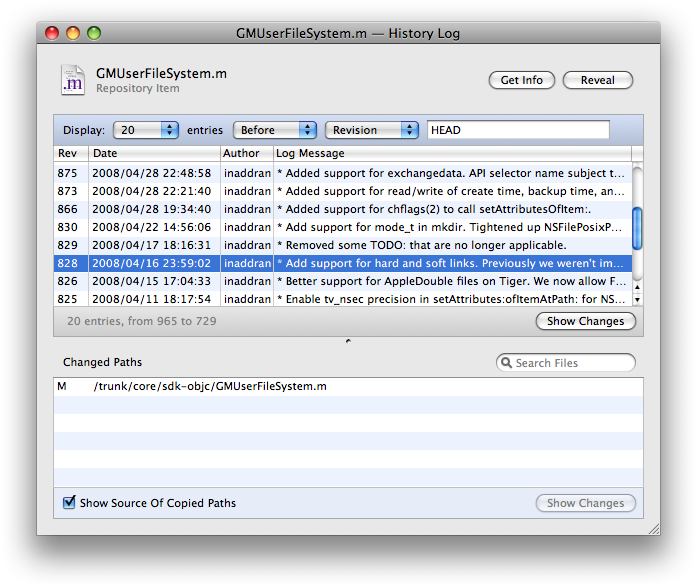Click the log table scrollbar thumb
Screen dimensions: 696x586
coord(637,228)
